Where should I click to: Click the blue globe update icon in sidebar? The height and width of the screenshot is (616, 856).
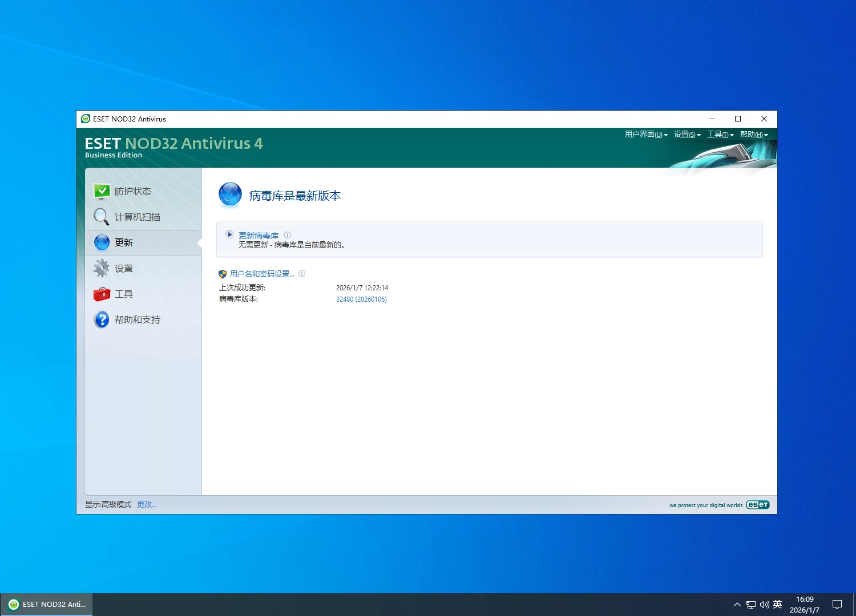[102, 242]
